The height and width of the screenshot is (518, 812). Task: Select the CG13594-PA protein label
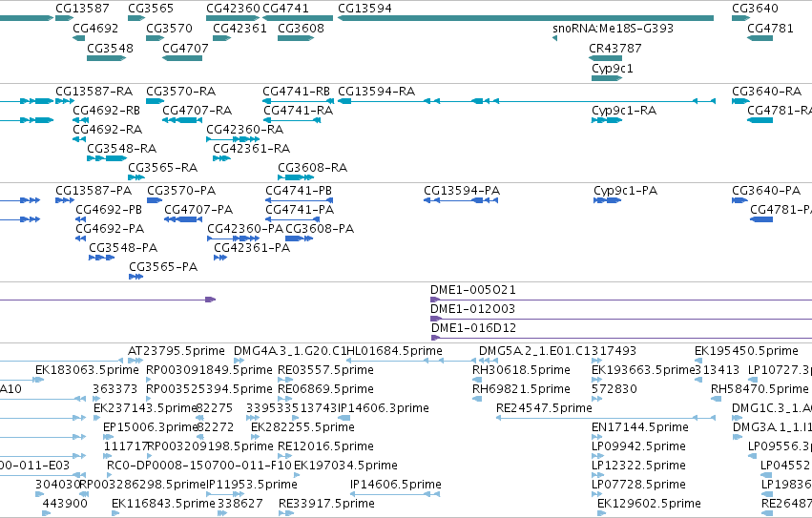pos(462,191)
